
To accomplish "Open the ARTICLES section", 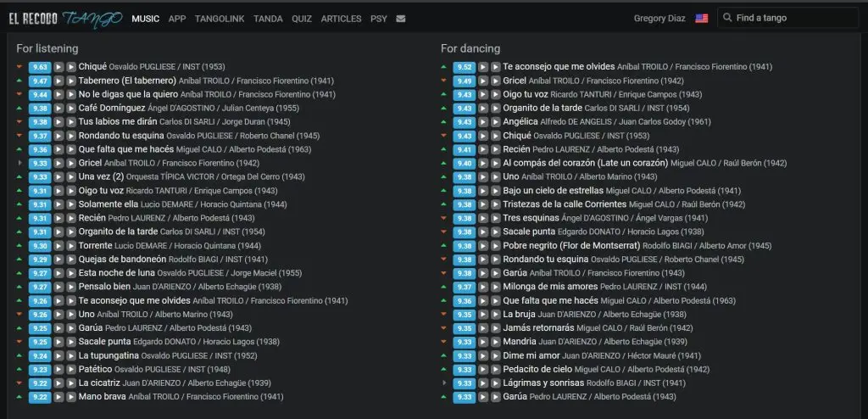I will 341,19.
